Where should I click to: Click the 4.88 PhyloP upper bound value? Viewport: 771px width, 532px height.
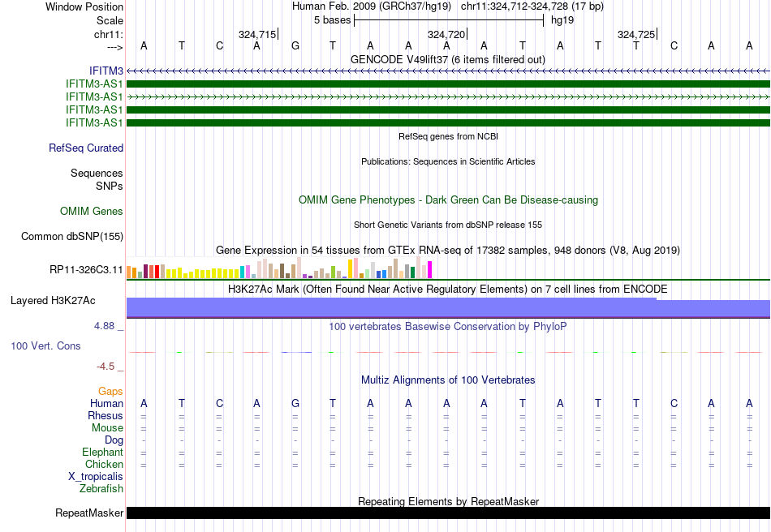[104, 326]
